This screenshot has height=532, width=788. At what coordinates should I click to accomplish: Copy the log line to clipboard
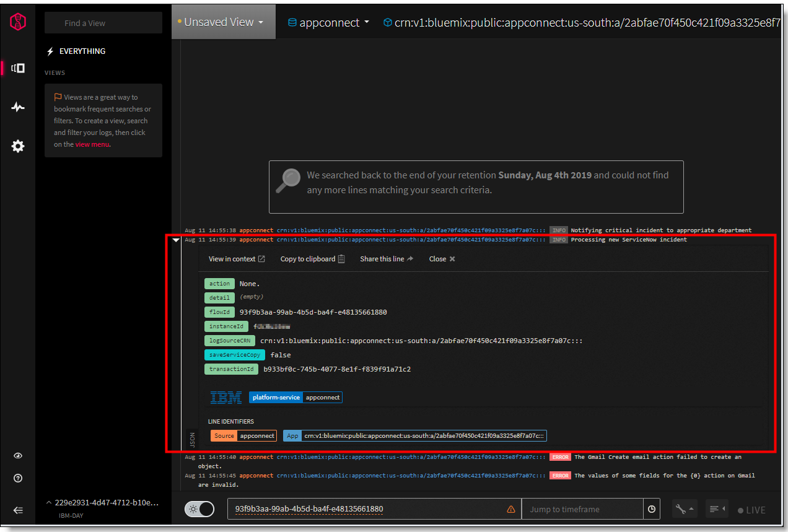(312, 259)
